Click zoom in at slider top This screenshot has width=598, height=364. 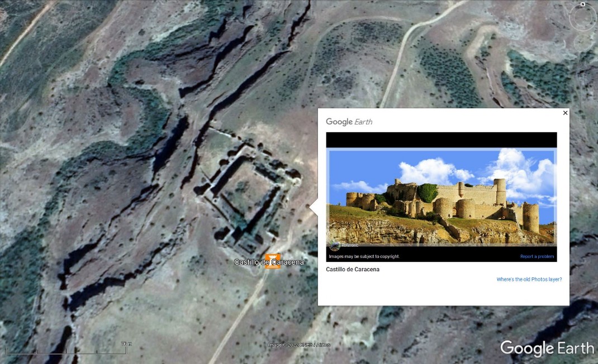(x=583, y=75)
